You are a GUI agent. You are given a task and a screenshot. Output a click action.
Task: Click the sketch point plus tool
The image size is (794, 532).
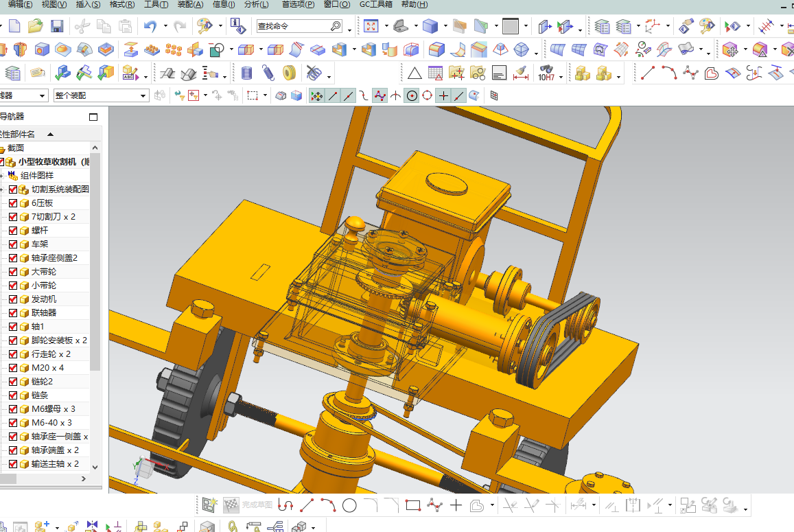[456, 505]
